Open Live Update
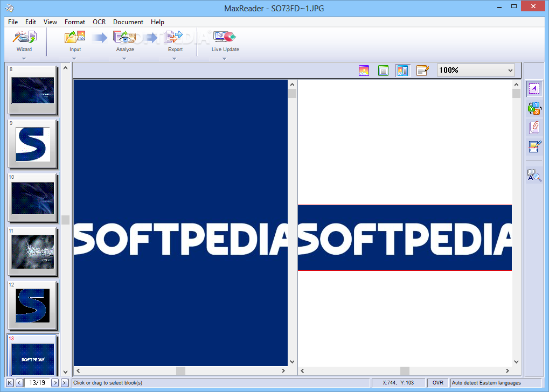 click(225, 41)
